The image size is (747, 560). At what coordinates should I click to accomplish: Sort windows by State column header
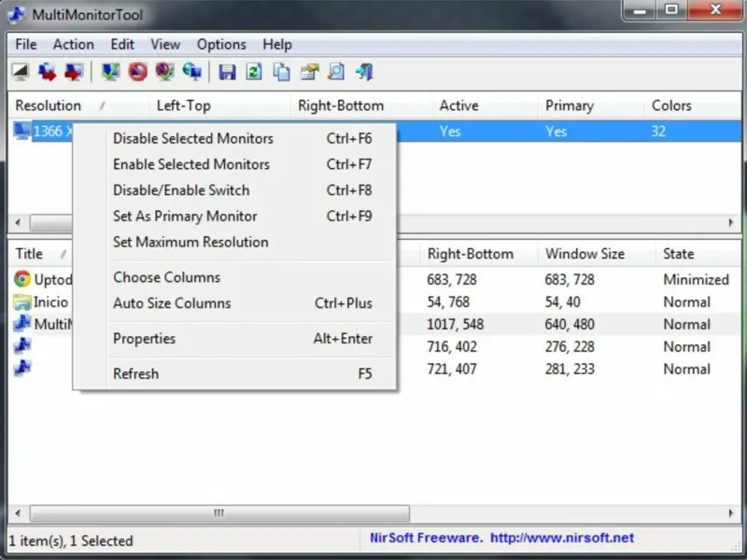tap(698, 253)
